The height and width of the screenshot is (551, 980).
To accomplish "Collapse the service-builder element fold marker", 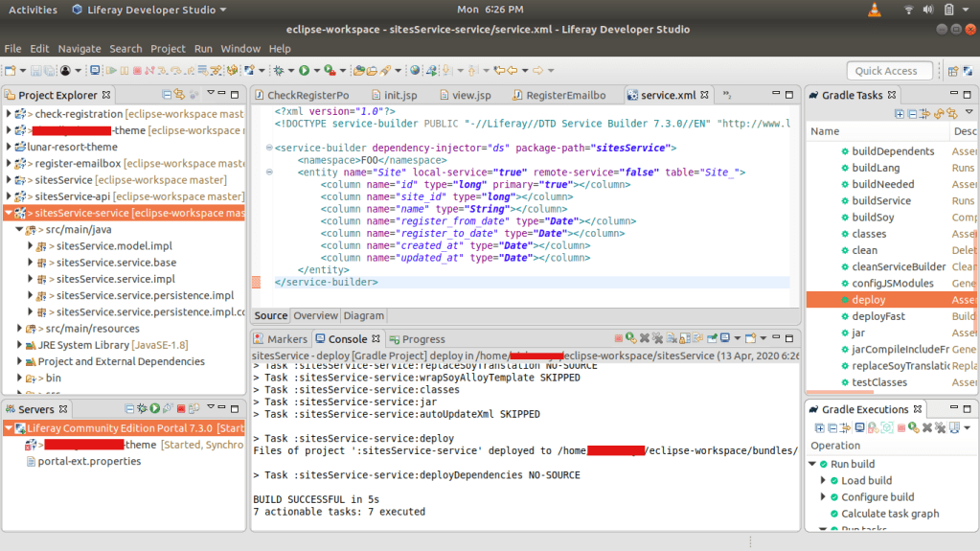I will 268,148.
